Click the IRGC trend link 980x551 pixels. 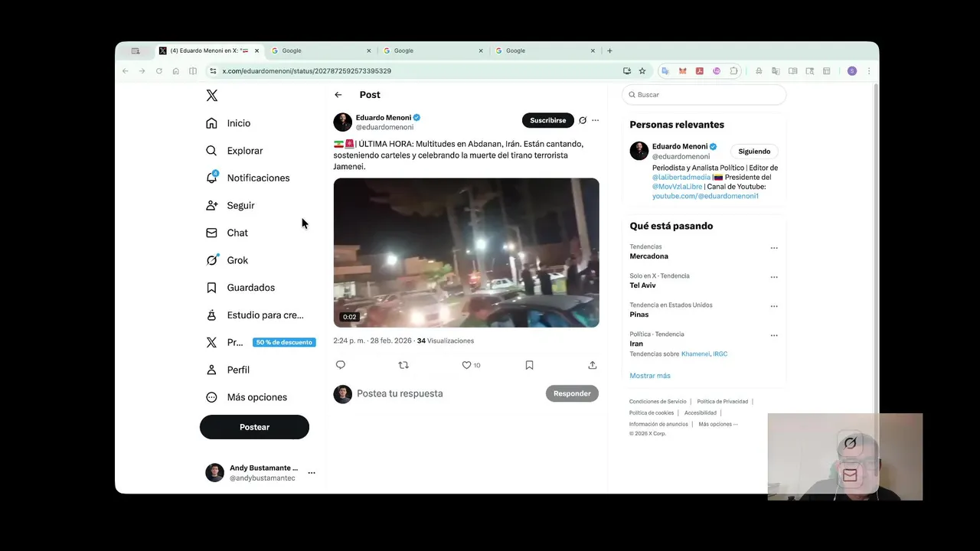click(x=720, y=354)
